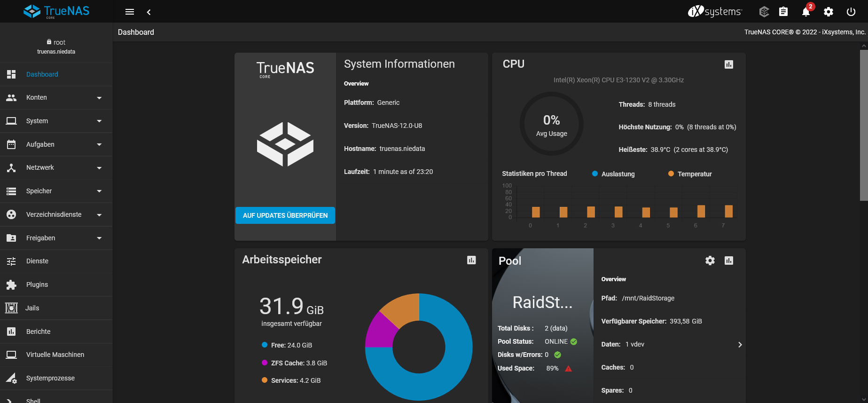Open CPU reports chart icon

[x=729, y=64]
